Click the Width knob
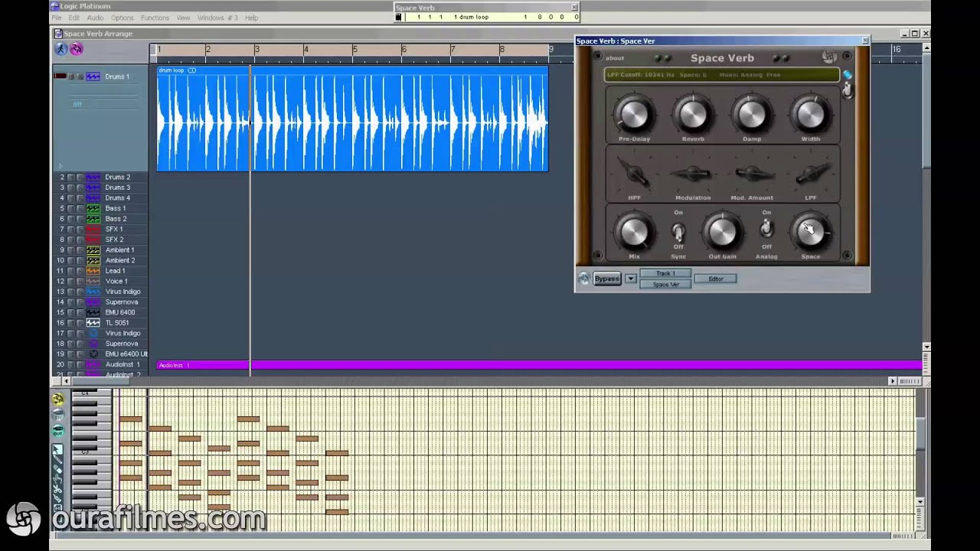Image resolution: width=980 pixels, height=551 pixels. 811,114
